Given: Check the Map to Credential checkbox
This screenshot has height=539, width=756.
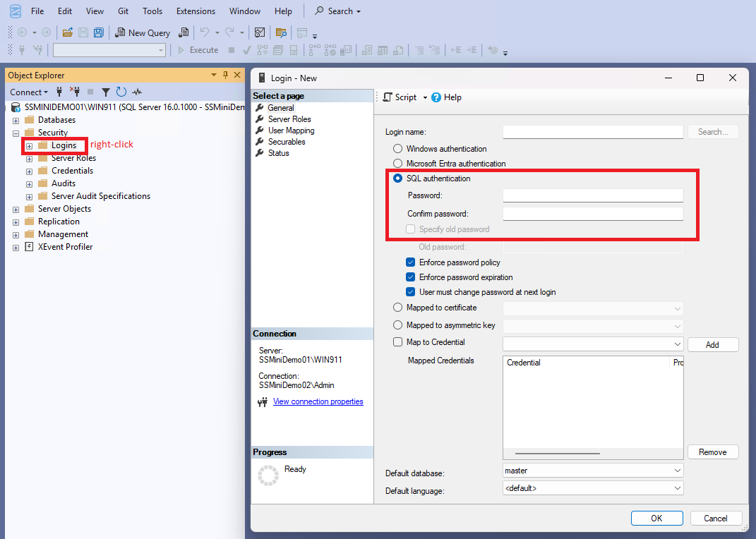Looking at the screenshot, I should pyautogui.click(x=398, y=342).
